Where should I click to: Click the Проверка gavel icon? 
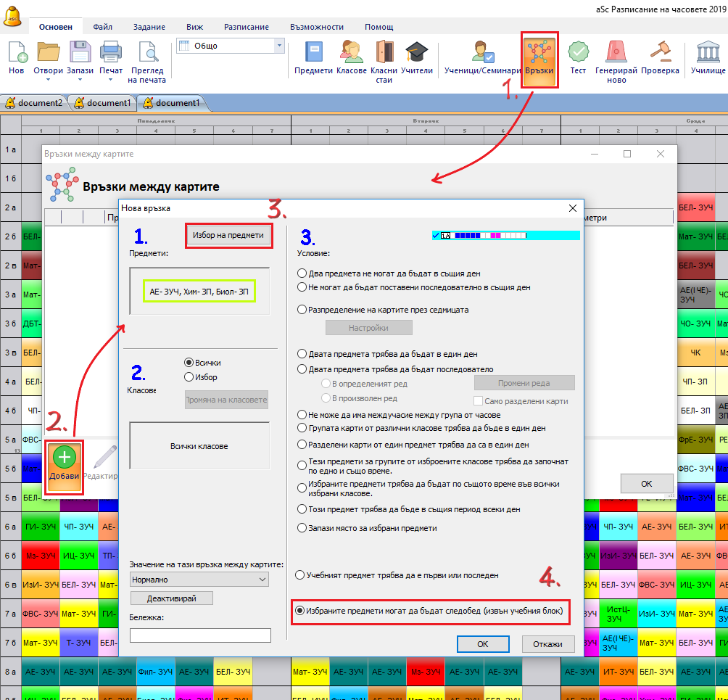(660, 53)
